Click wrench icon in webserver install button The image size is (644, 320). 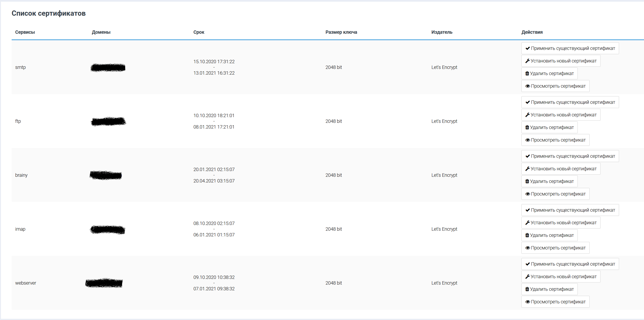tap(528, 277)
